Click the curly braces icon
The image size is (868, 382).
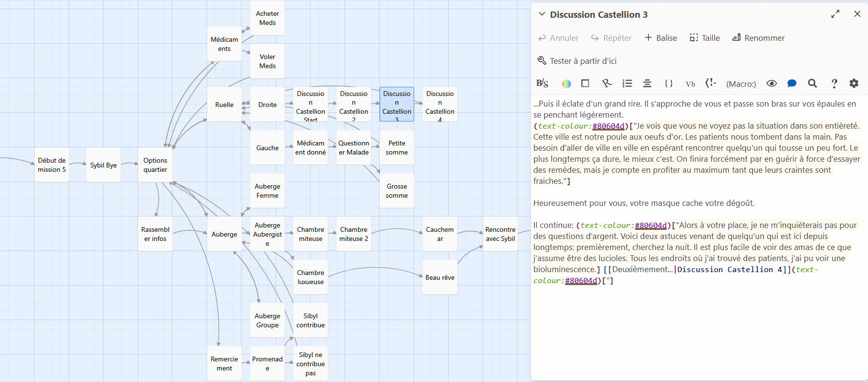tap(669, 84)
